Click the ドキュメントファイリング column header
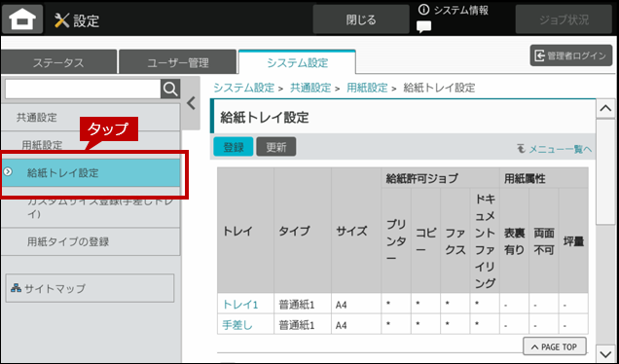The image size is (619, 364). tap(485, 240)
